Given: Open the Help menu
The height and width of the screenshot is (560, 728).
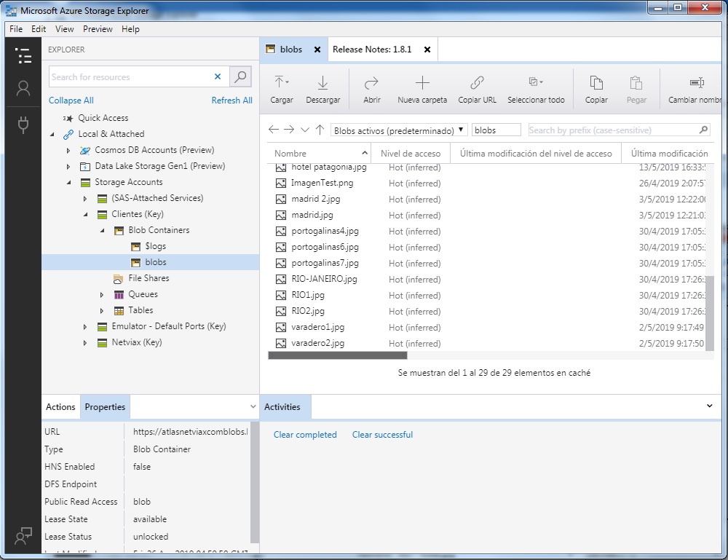Looking at the screenshot, I should [130, 29].
